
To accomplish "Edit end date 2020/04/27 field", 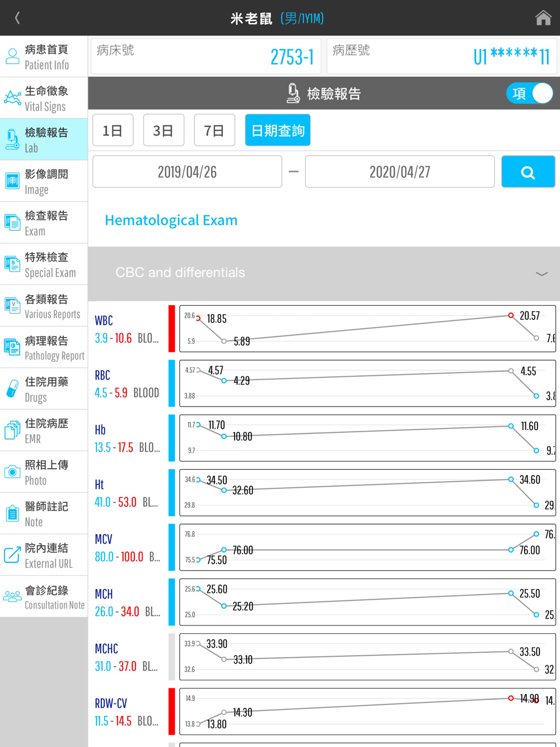I will (x=400, y=171).
